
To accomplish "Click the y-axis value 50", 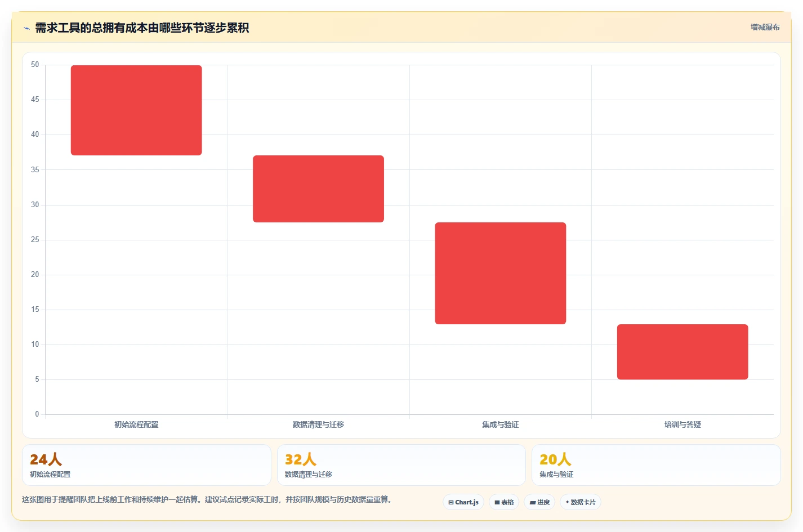I will coord(35,65).
